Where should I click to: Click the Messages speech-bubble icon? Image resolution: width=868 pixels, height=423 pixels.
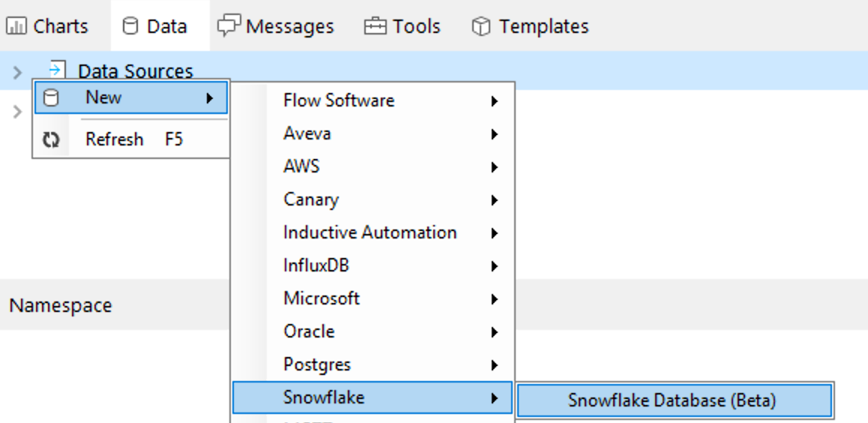tap(229, 26)
